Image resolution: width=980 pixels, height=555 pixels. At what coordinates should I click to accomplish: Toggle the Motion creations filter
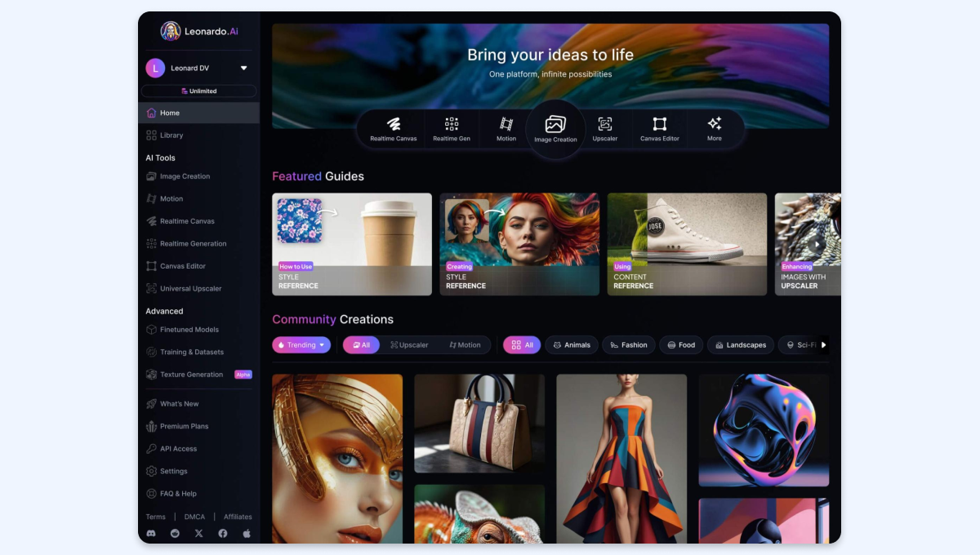click(463, 345)
